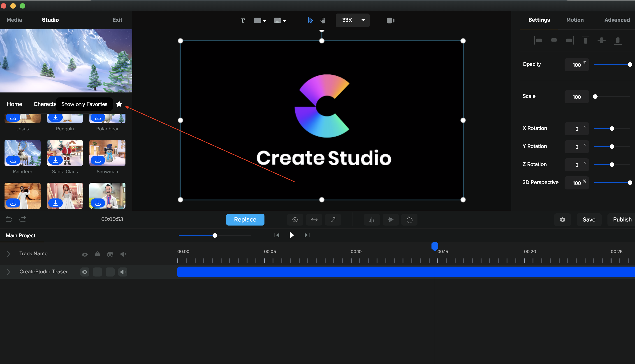Select the Text tool

[243, 21]
